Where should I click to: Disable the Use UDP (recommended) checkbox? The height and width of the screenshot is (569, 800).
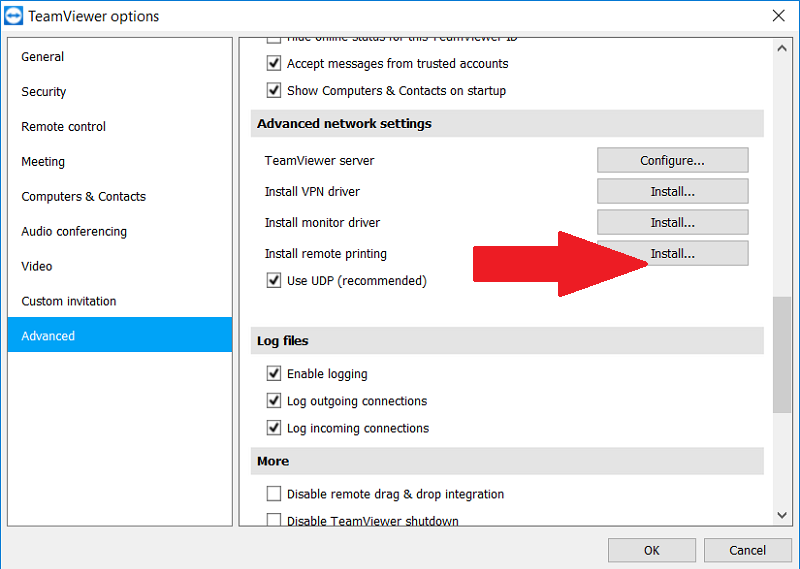point(273,280)
